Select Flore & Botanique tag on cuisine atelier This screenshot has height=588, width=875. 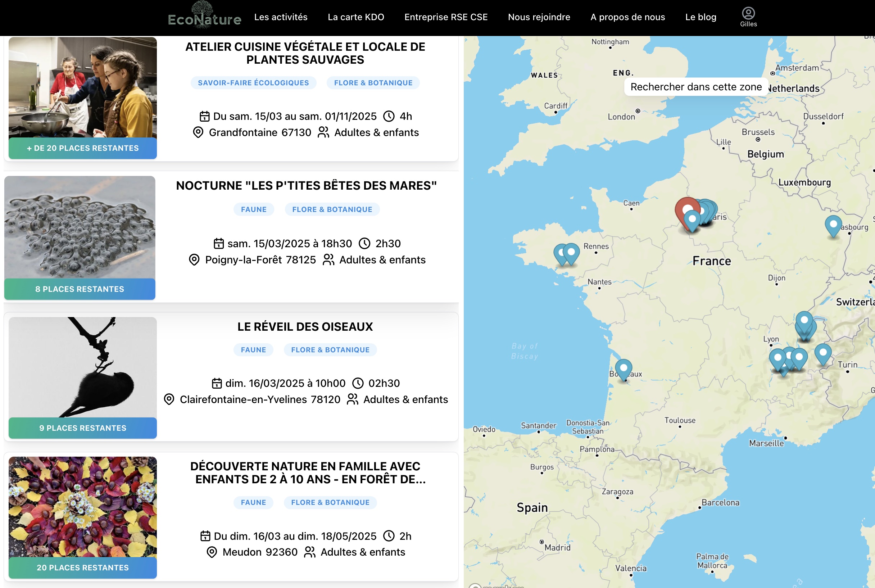point(373,83)
